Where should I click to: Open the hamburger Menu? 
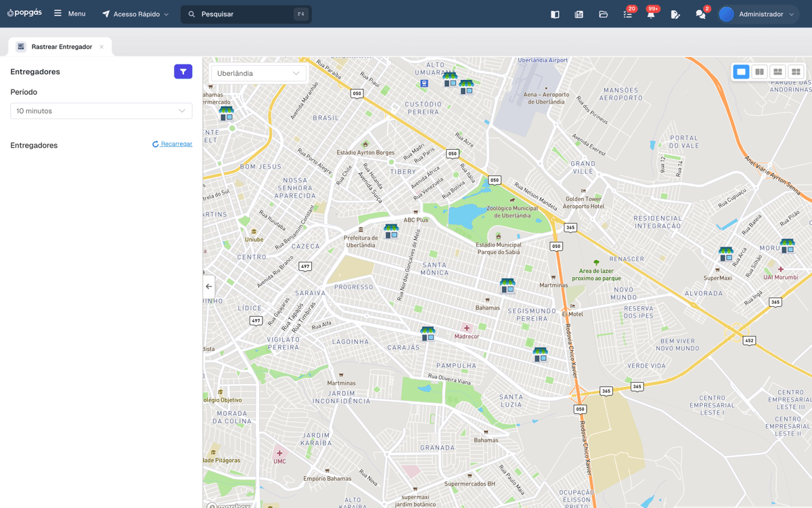[x=70, y=14]
